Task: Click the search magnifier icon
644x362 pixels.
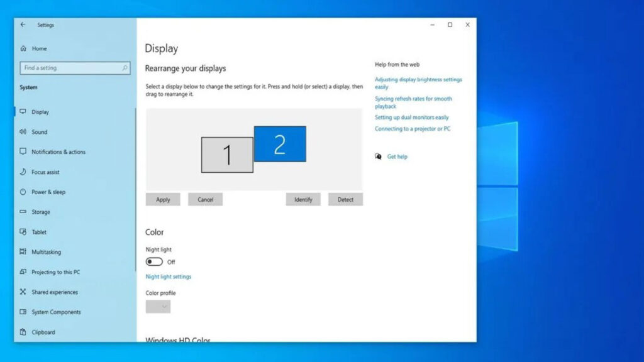Action: point(125,68)
